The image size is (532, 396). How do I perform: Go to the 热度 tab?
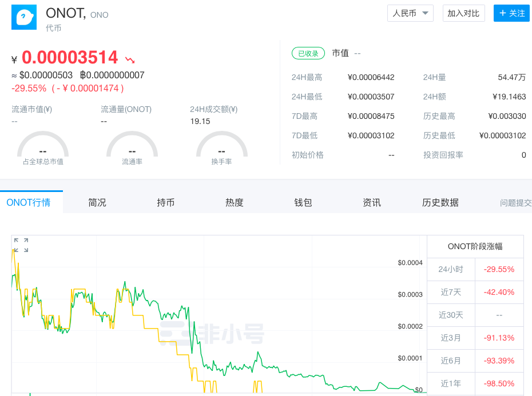(235, 202)
